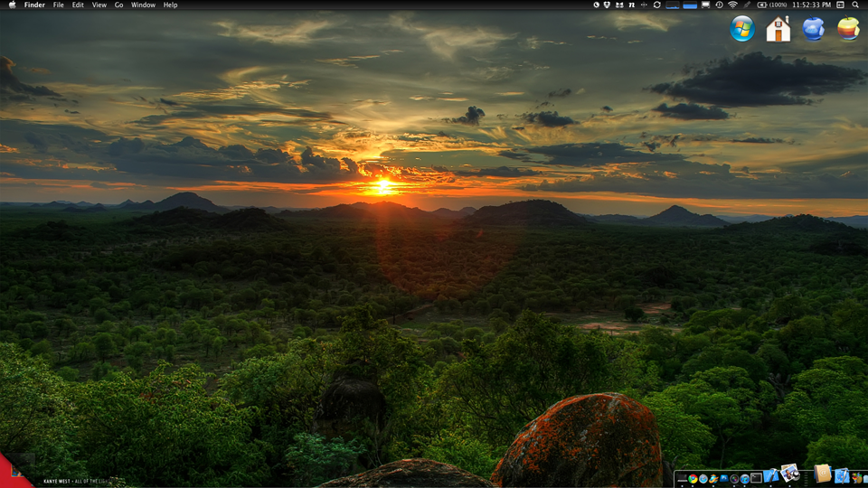Open Xcode hammer icon in dock
The height and width of the screenshot is (488, 868).
[771, 476]
